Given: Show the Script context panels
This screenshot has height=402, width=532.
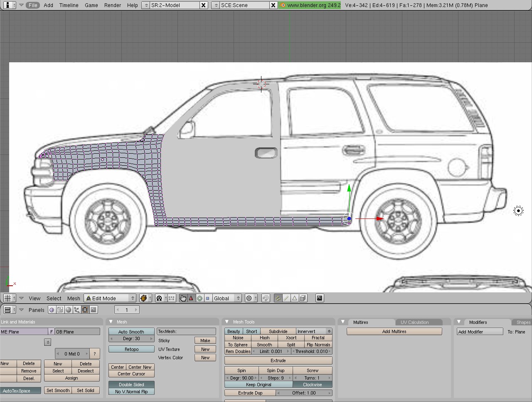Looking at the screenshot, I should click(x=60, y=310).
